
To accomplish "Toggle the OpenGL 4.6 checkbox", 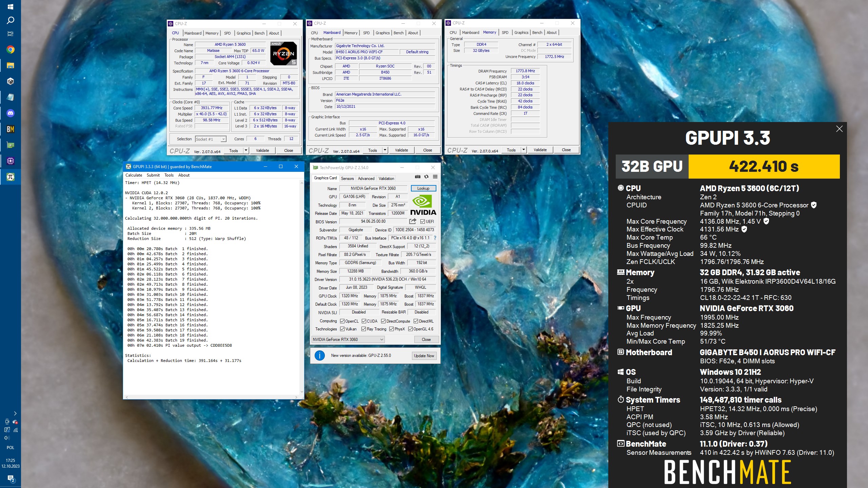I will coord(410,329).
